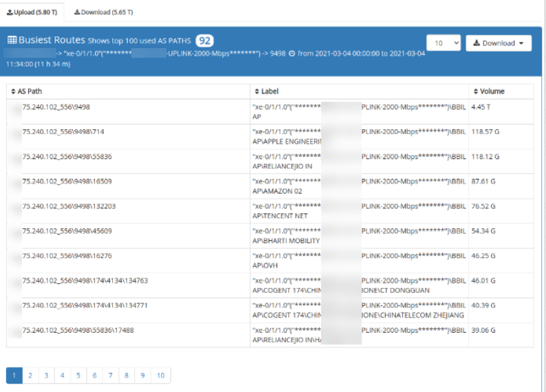Go to page 1 of results

click(14, 375)
